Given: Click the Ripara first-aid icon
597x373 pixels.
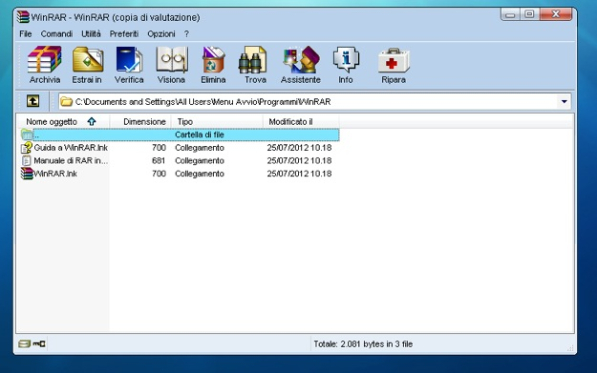Looking at the screenshot, I should 394,60.
